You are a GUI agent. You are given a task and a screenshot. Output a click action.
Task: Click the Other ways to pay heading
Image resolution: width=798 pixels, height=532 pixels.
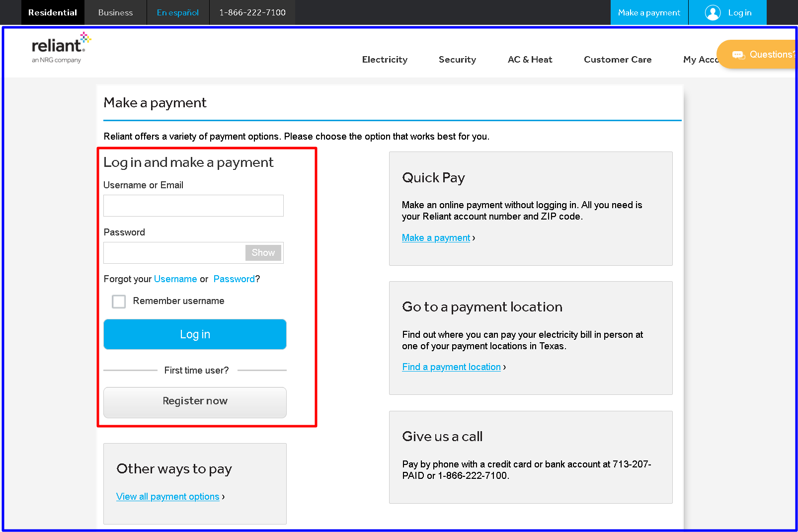click(x=174, y=469)
